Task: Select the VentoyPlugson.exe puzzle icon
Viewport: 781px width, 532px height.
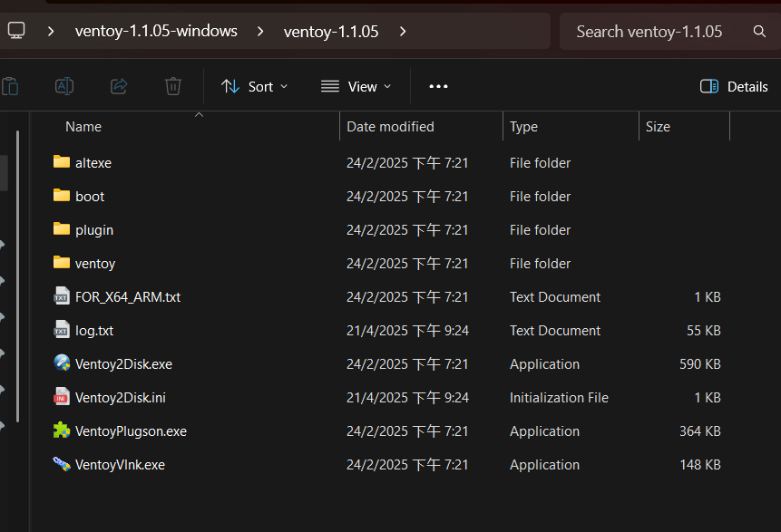Action: tap(62, 430)
